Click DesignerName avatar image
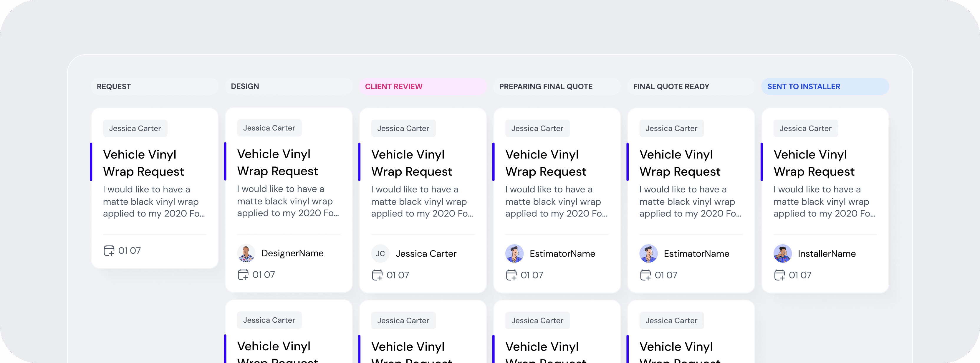Viewport: 980px width, 363px height. (x=246, y=253)
